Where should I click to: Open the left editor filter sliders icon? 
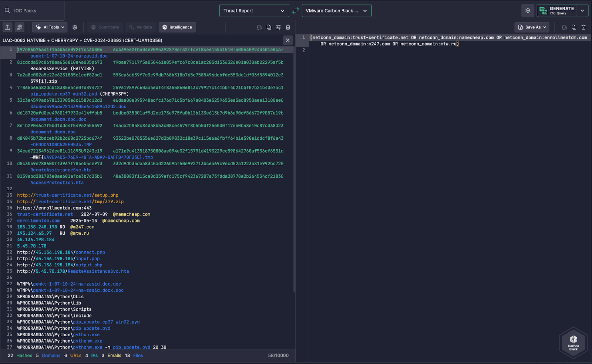pos(278,27)
